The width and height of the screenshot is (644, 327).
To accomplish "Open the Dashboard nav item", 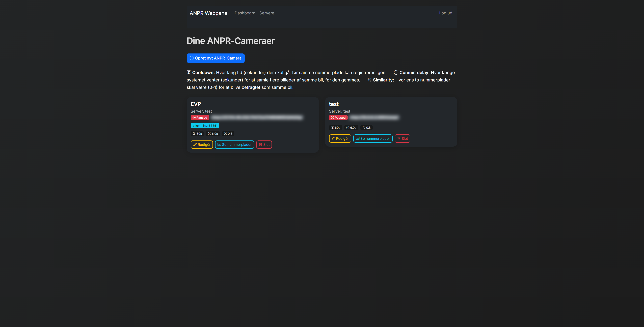I will [x=245, y=13].
